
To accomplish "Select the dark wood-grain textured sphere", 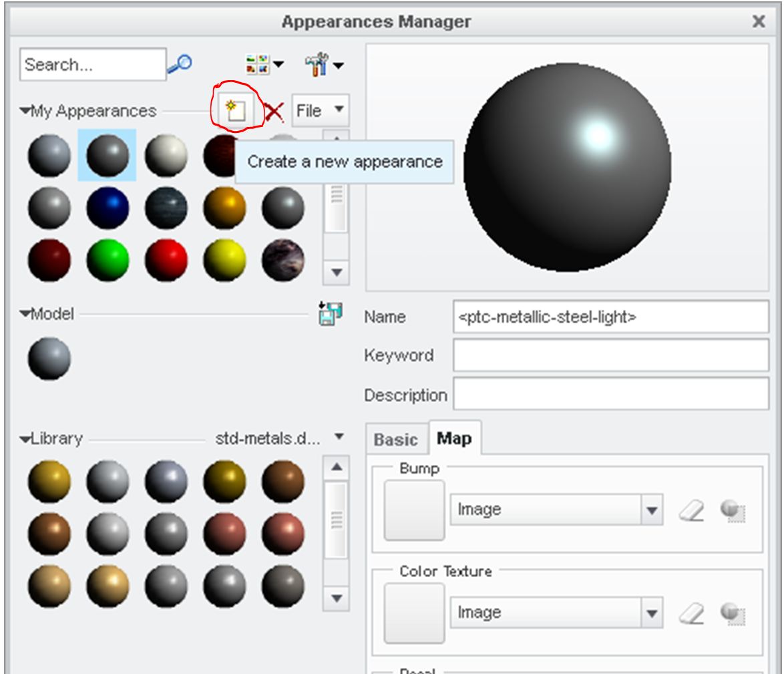I will (166, 208).
